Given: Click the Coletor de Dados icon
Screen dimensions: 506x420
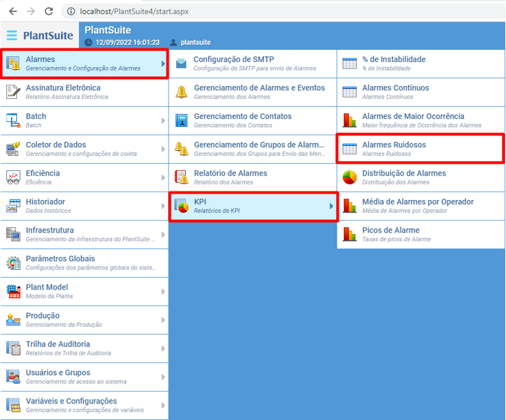Looking at the screenshot, I should pos(14,149).
